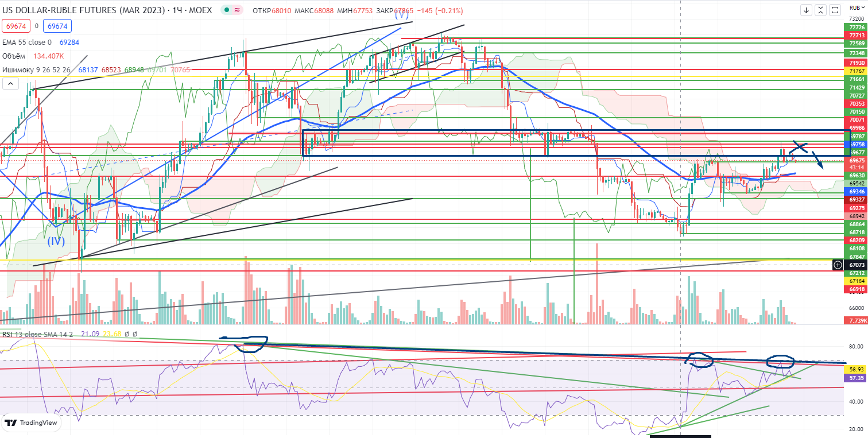
Task: Click the blue buy price 69674 button
Action: (x=56, y=26)
